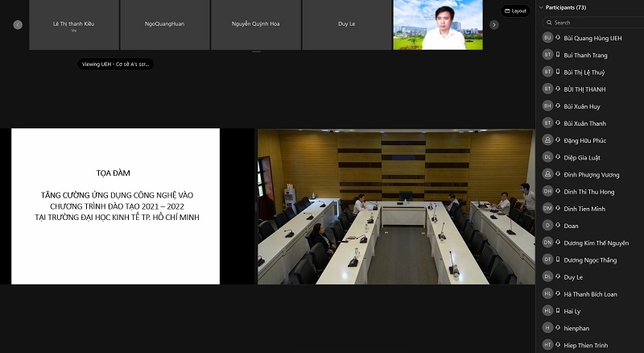Select participant name Dương Kim Thế Nguyên
644x353 pixels.
[x=596, y=243]
